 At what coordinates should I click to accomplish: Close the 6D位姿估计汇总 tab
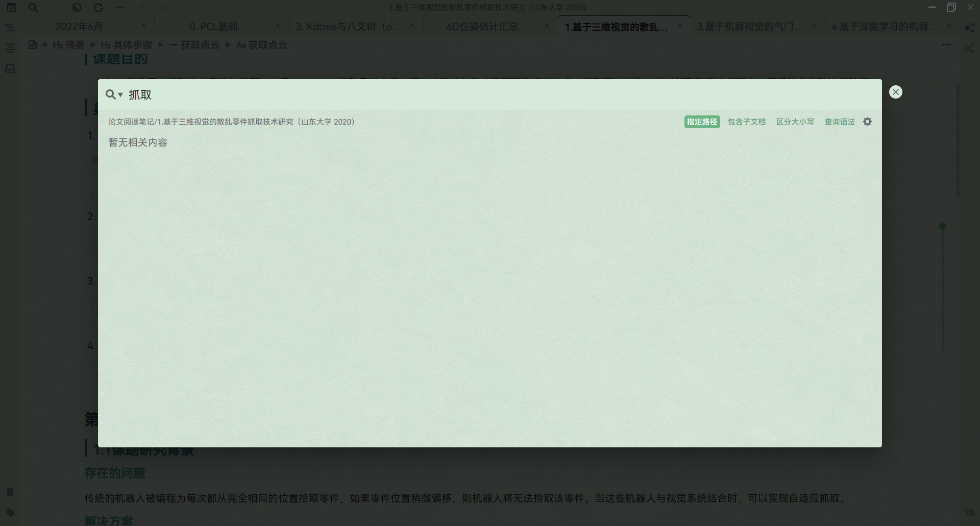(547, 25)
